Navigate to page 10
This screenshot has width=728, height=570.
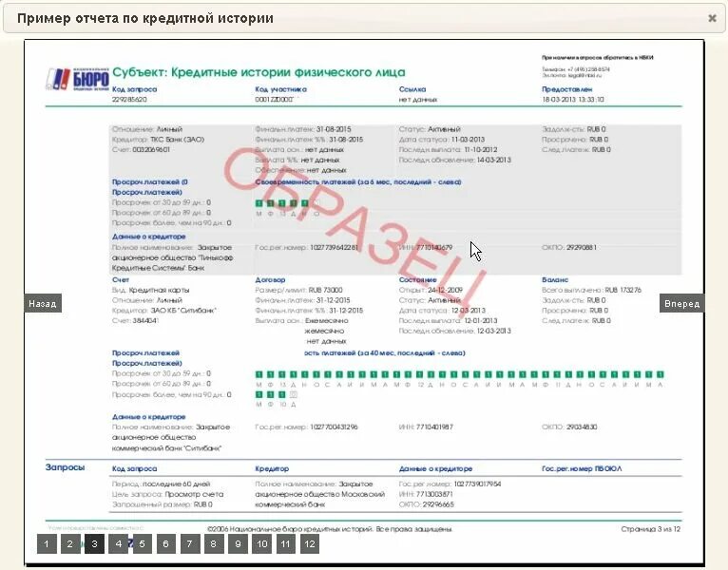tap(262, 544)
